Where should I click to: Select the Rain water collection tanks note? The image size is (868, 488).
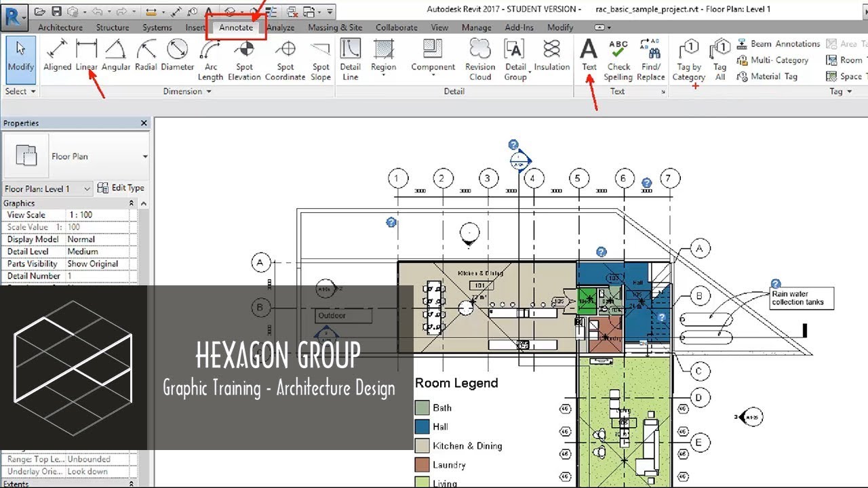click(802, 298)
